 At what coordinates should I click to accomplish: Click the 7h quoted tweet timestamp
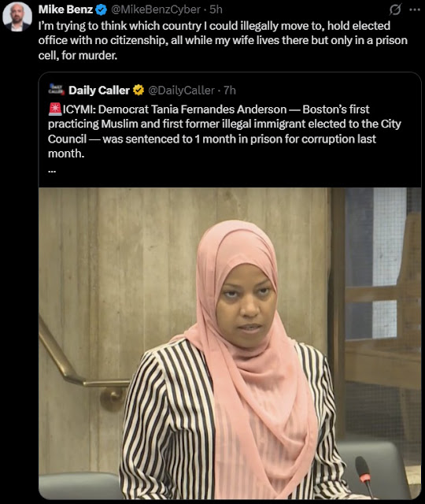coord(230,91)
